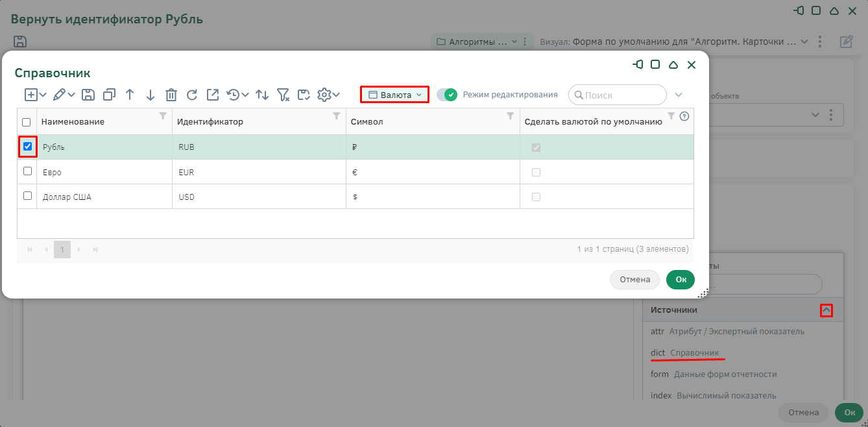Viewport: 868px width, 427px height.
Task: Click the copy record icon
Action: tap(109, 95)
